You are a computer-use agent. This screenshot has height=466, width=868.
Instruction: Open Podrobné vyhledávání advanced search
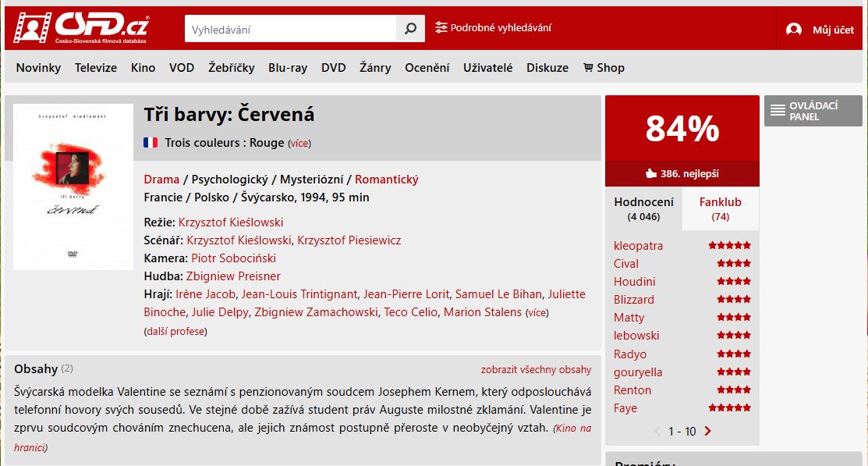tap(493, 27)
